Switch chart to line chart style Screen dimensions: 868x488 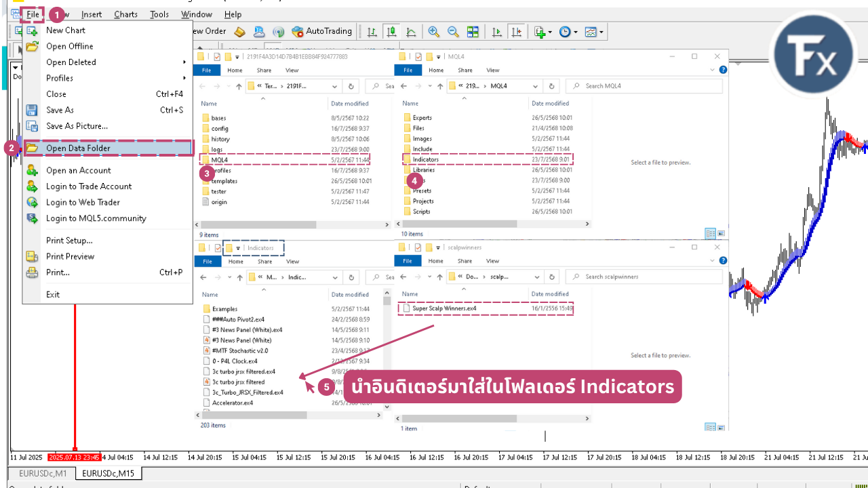(411, 32)
